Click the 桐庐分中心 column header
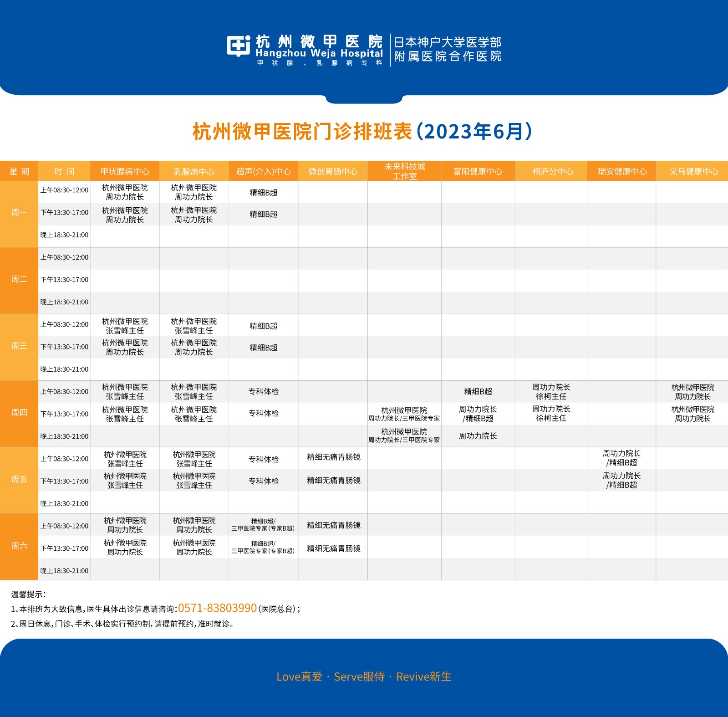This screenshot has width=728, height=717. click(551, 171)
